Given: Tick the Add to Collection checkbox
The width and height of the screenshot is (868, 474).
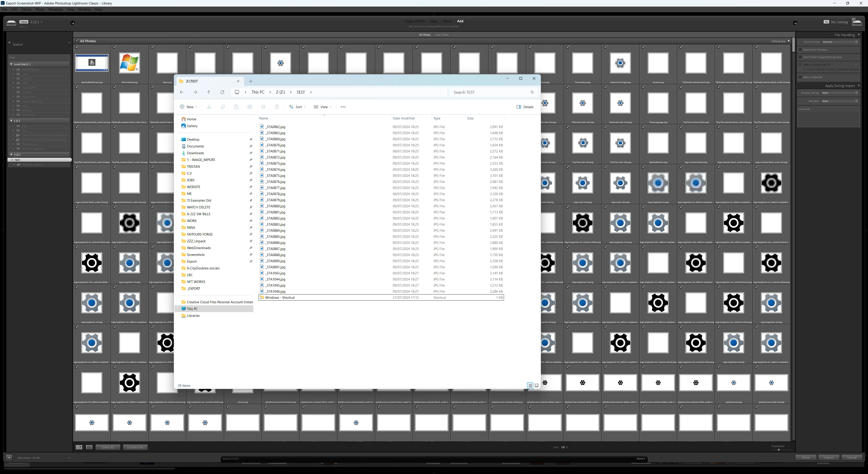Looking at the screenshot, I should click(x=800, y=77).
